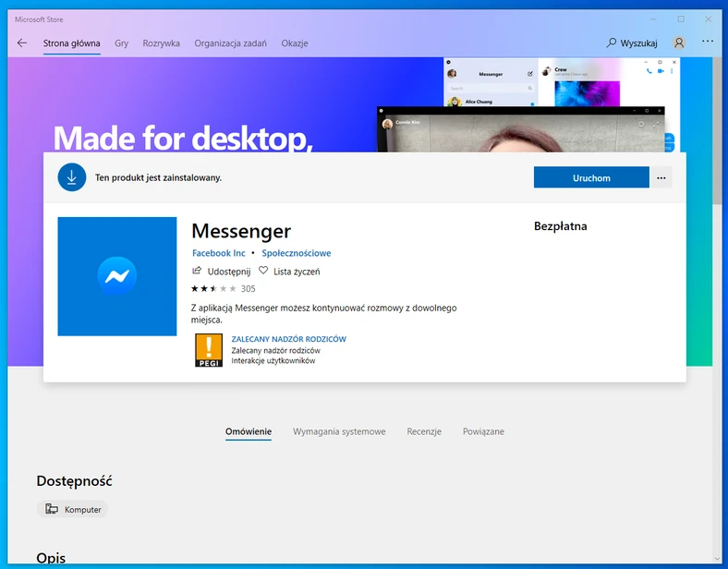Screen dimensions: 728x569
Task: Click the back arrow in the Store header
Action: 22,43
